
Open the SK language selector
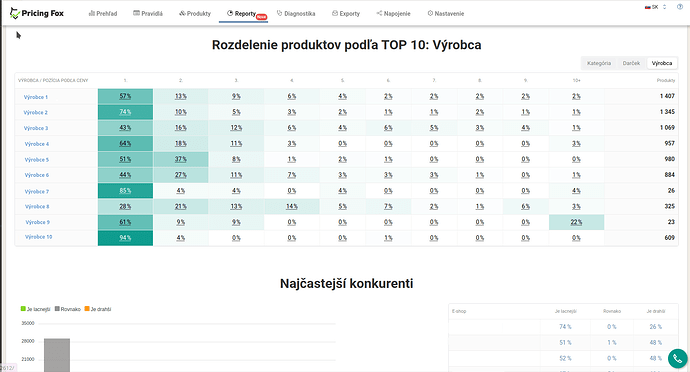(x=656, y=7)
